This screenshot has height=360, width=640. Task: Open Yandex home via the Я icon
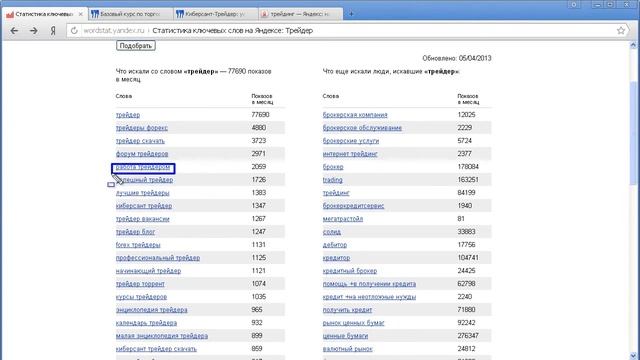tap(53, 31)
